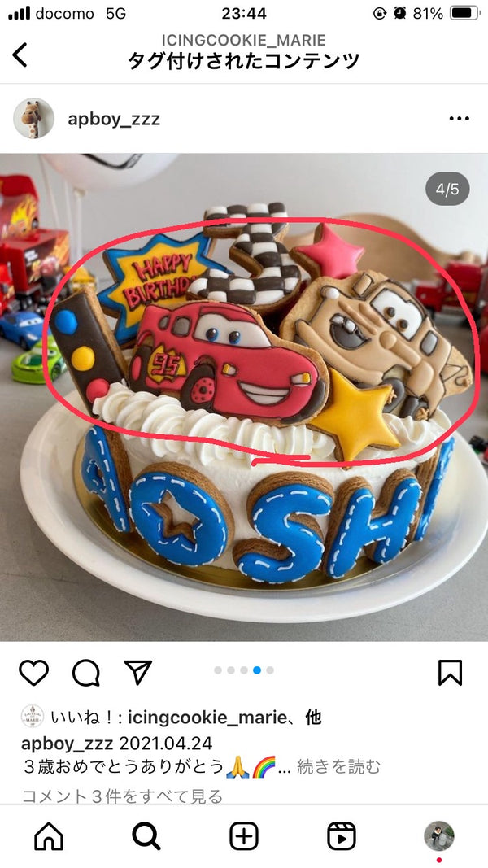Expand caption with 続きを読む
The width and height of the screenshot is (488, 868).
(x=338, y=766)
